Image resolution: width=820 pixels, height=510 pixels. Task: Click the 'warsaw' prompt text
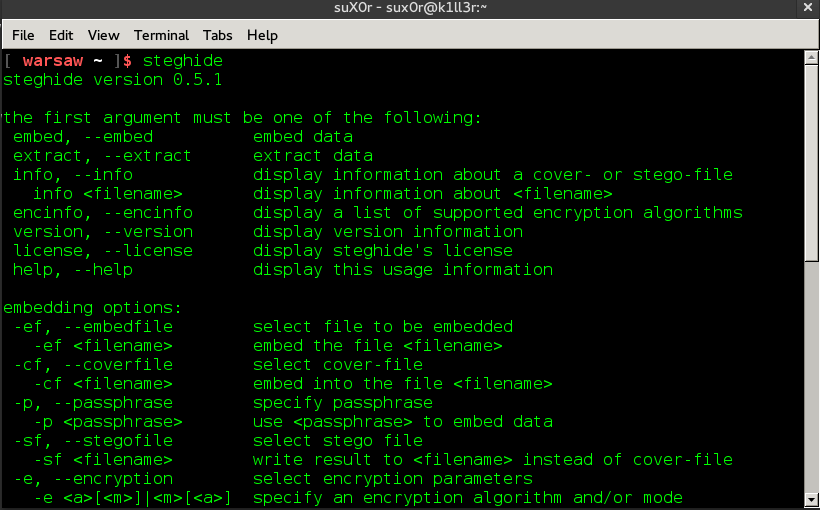[x=53, y=61]
